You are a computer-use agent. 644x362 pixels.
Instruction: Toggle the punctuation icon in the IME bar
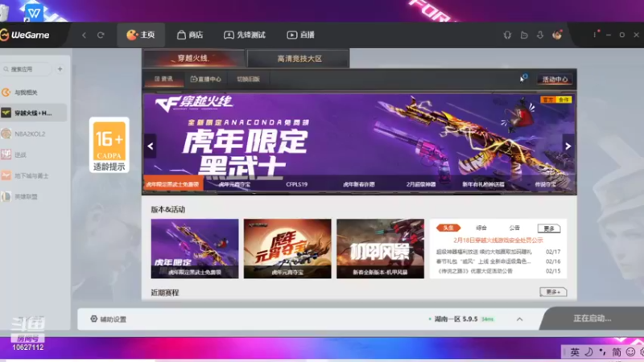pos(602,352)
